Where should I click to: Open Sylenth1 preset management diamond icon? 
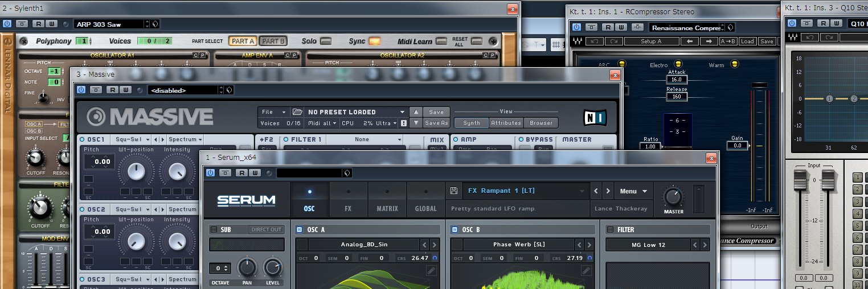point(155,24)
